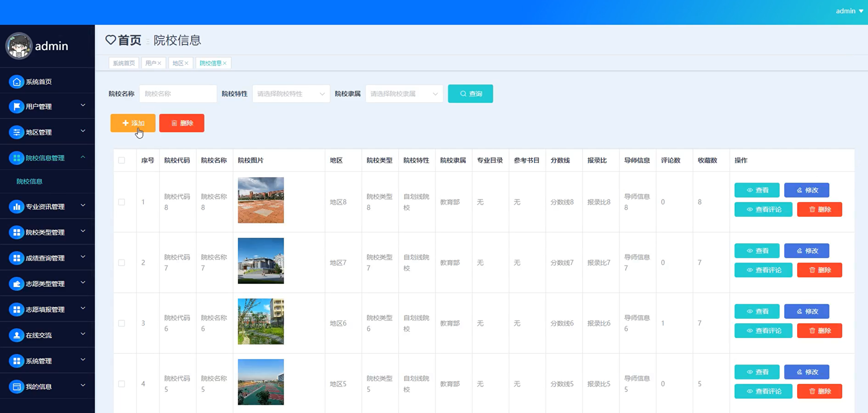
Task: Click the magnifier icon on 查询 button
Action: point(463,94)
